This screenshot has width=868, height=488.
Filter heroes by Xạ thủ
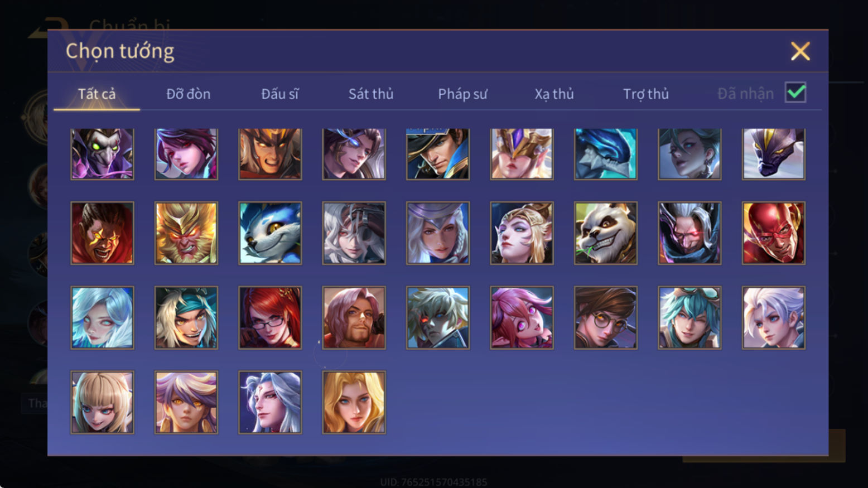click(x=554, y=94)
